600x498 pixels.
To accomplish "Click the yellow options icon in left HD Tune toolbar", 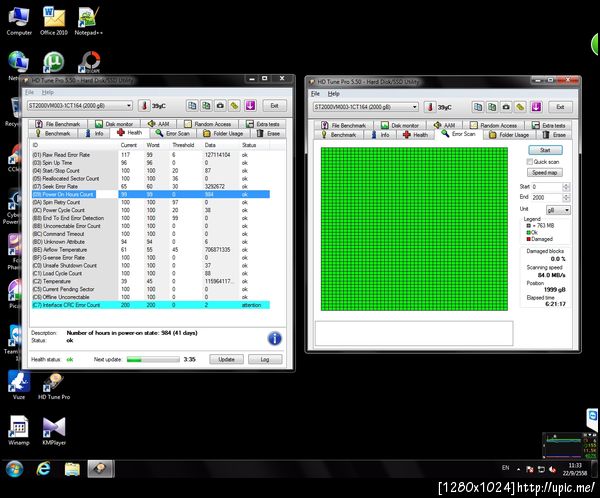I will tap(235, 106).
